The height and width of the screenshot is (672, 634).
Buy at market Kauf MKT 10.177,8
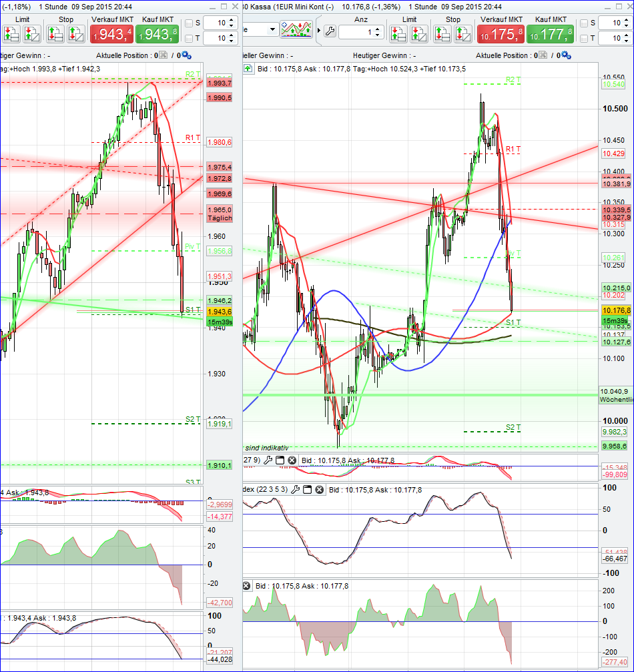(x=550, y=34)
